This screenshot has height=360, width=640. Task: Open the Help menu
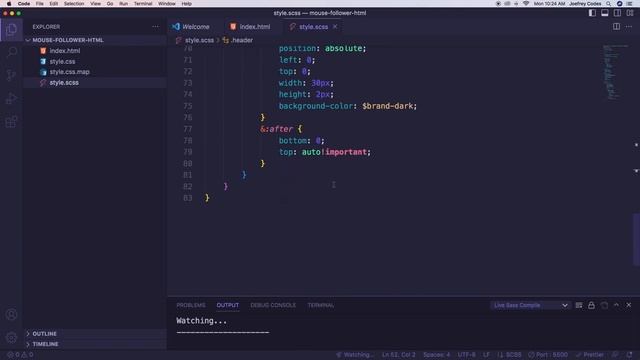187,4
